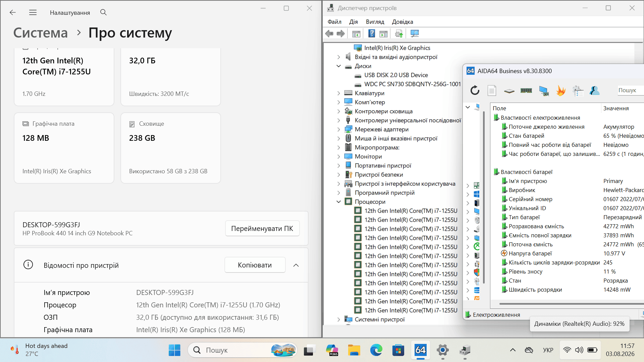Screen dimensions: 644x362
Task: Click the Wi-Fi tray icon
Action: click(x=567, y=350)
